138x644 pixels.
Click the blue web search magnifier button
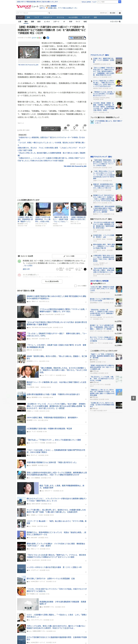pyautogui.click(x=120, y=2)
